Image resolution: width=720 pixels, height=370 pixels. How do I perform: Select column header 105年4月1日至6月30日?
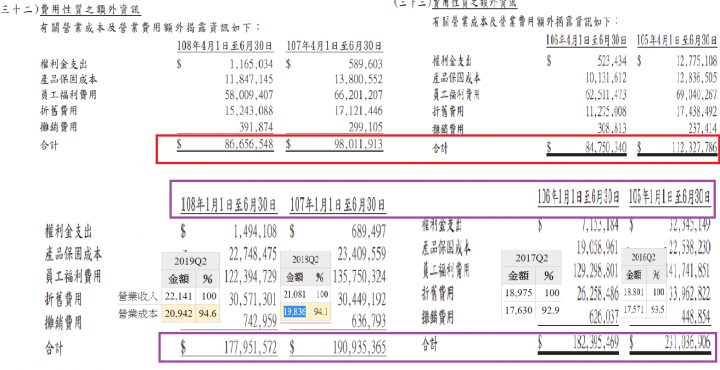pos(677,40)
